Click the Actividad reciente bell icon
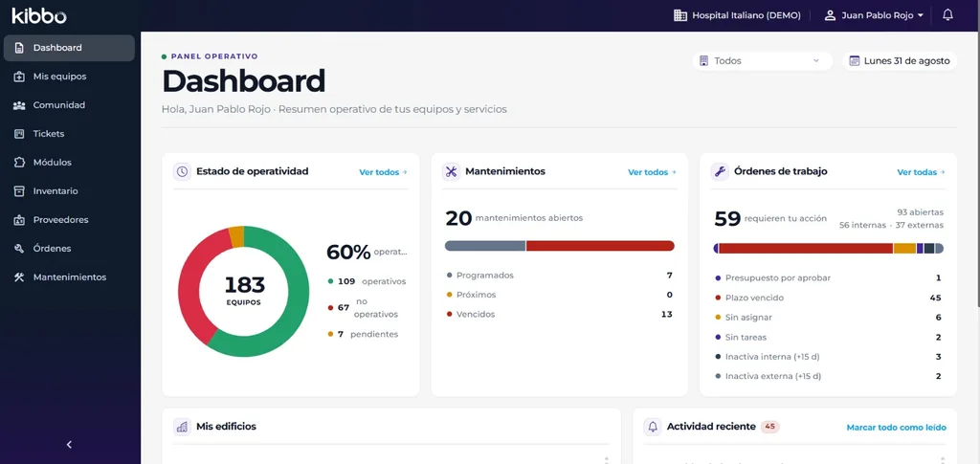 [653, 427]
